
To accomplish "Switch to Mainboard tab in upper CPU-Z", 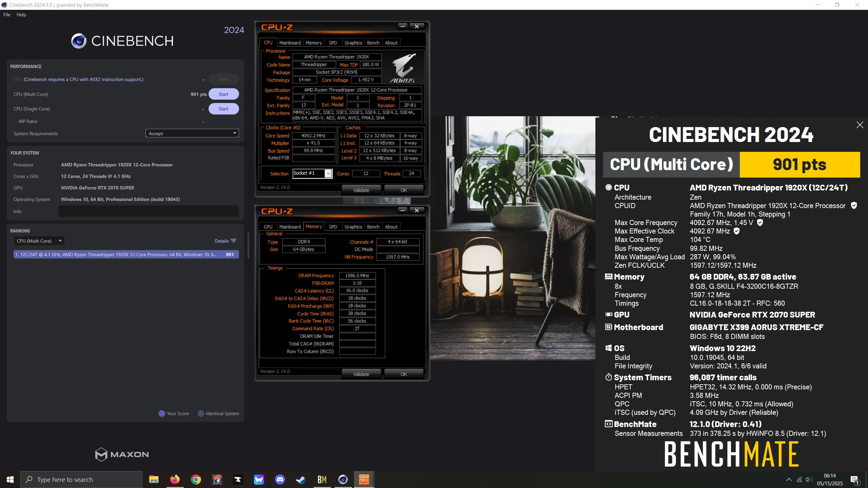I will pos(290,43).
